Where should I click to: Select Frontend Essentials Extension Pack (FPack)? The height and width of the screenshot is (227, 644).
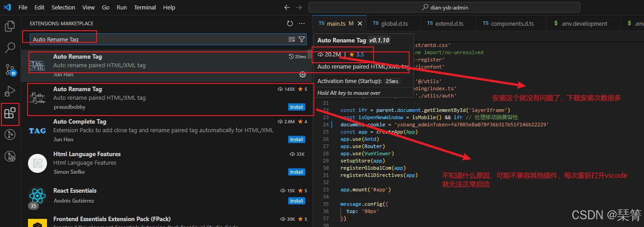point(112,219)
